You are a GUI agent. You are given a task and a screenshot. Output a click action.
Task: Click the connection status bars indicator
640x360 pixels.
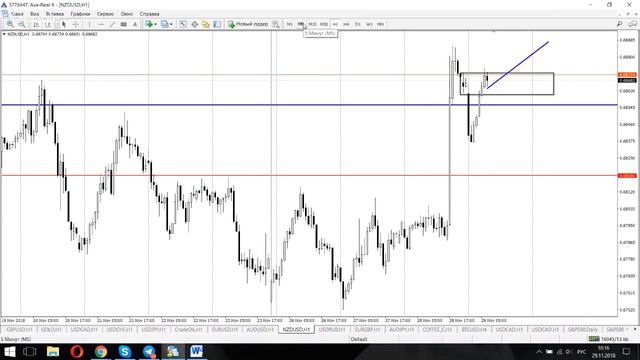pyautogui.click(x=594, y=339)
